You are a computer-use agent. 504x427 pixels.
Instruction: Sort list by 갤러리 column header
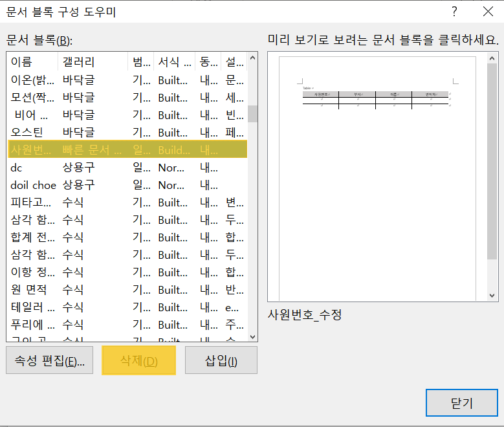click(93, 61)
